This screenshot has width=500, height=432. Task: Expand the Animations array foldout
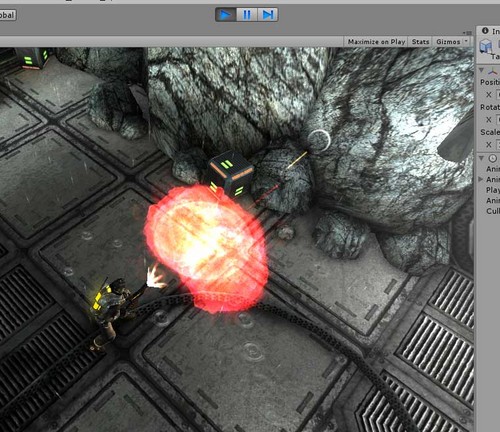pyautogui.click(x=481, y=179)
